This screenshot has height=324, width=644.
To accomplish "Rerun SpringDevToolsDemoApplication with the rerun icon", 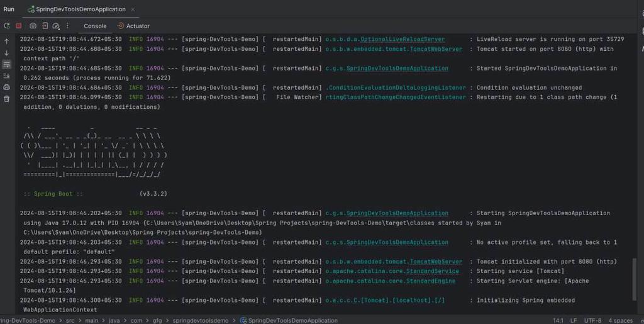I will coord(6,26).
